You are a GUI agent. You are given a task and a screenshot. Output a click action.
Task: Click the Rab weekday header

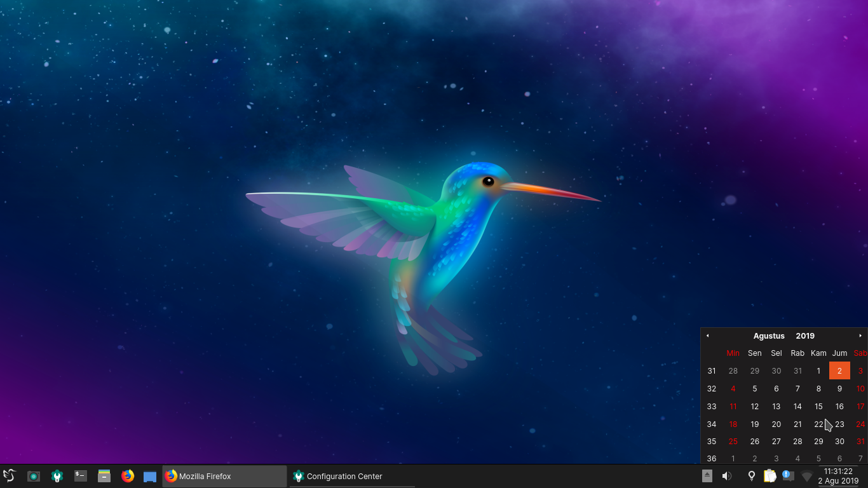pos(797,353)
